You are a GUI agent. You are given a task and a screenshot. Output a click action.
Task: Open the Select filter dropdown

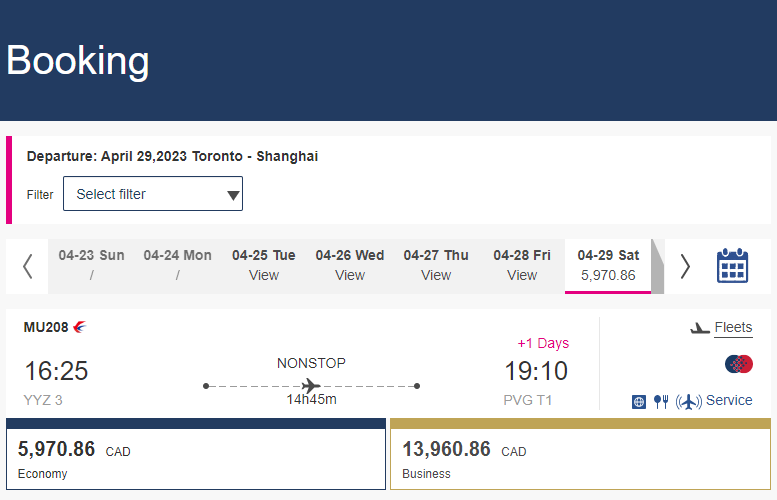153,194
